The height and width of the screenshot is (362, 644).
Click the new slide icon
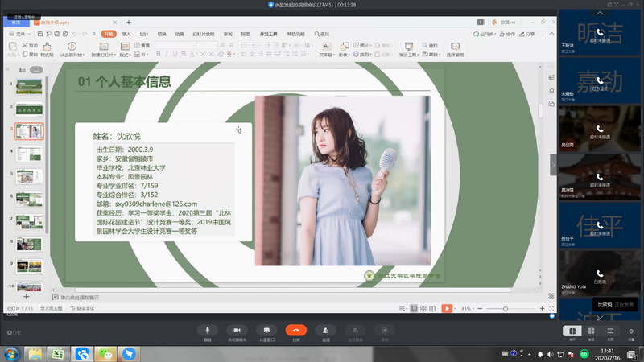[104, 47]
